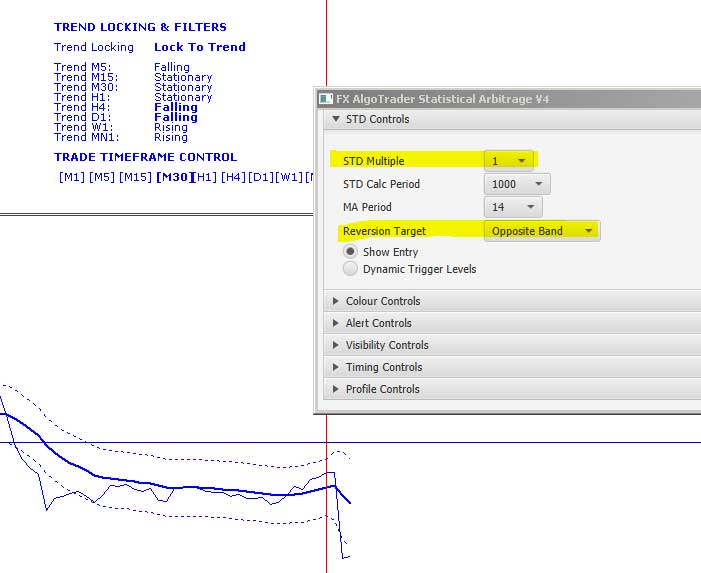
Task: Click the FX AlgoTrader window title icon
Action: point(326,99)
